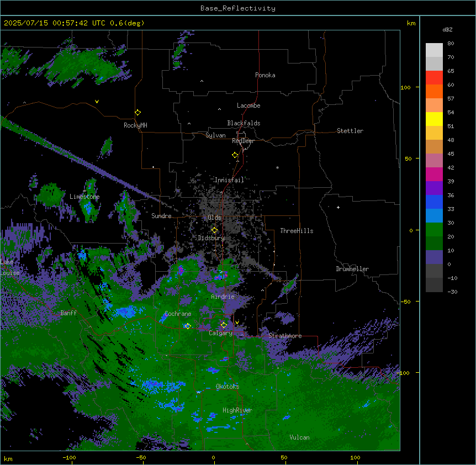
Task: Click the HighRiver label
Action: (x=237, y=410)
